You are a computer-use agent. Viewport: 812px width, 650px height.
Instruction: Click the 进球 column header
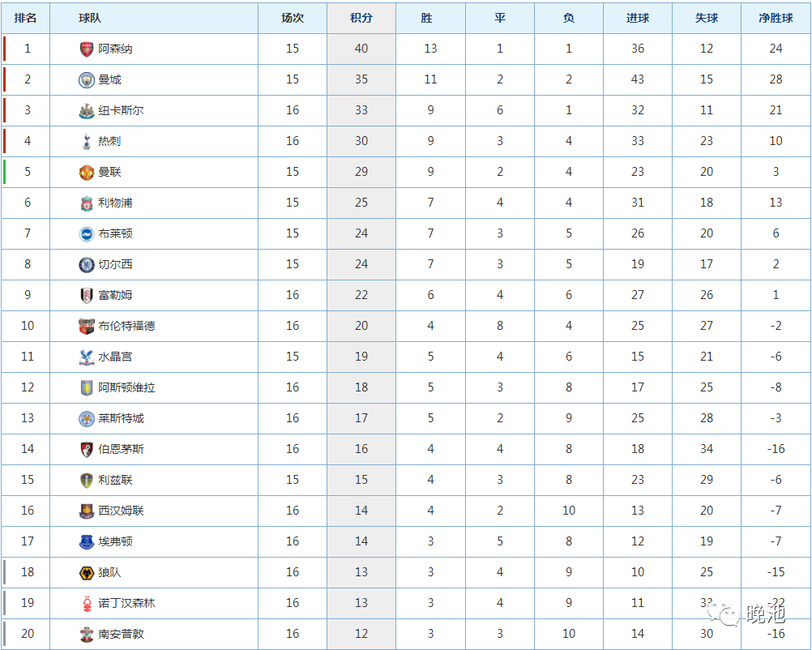pos(638,18)
